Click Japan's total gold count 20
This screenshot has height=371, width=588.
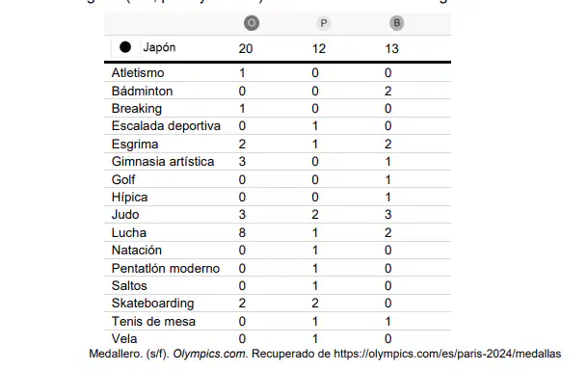pyautogui.click(x=246, y=49)
